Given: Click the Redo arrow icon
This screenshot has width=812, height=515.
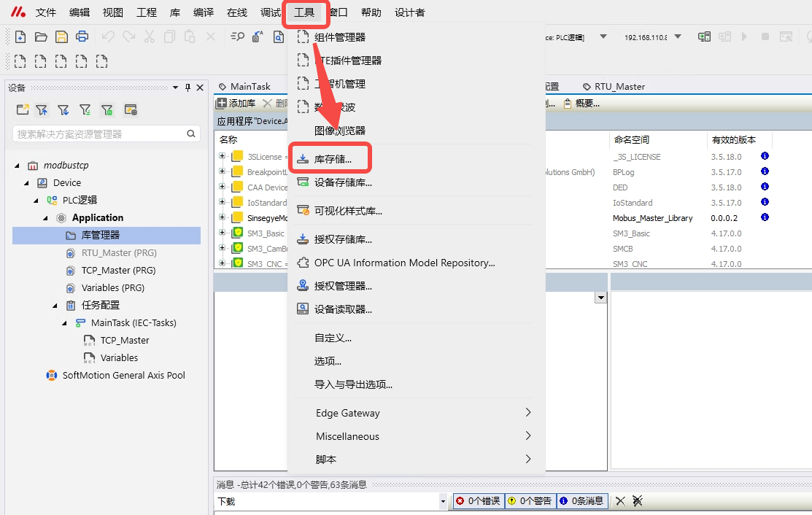Looking at the screenshot, I should [x=129, y=36].
